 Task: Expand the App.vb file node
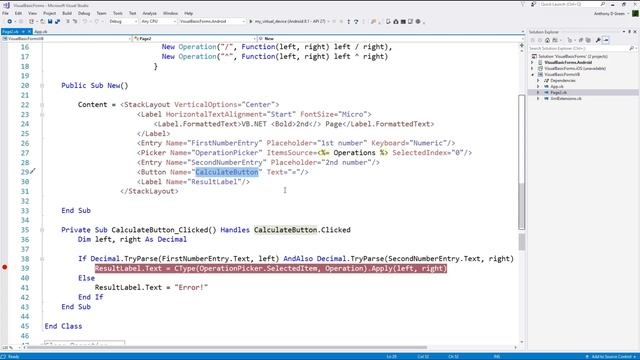538,87
